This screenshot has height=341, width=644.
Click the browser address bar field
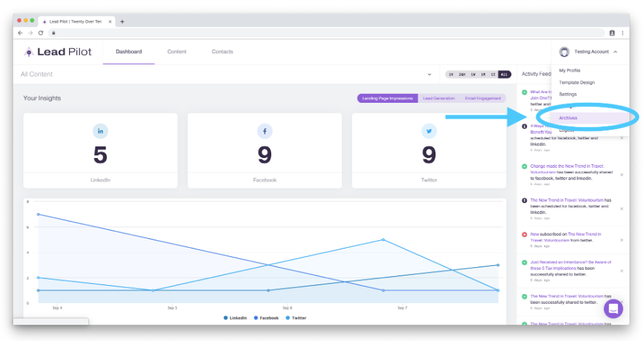click(326, 33)
